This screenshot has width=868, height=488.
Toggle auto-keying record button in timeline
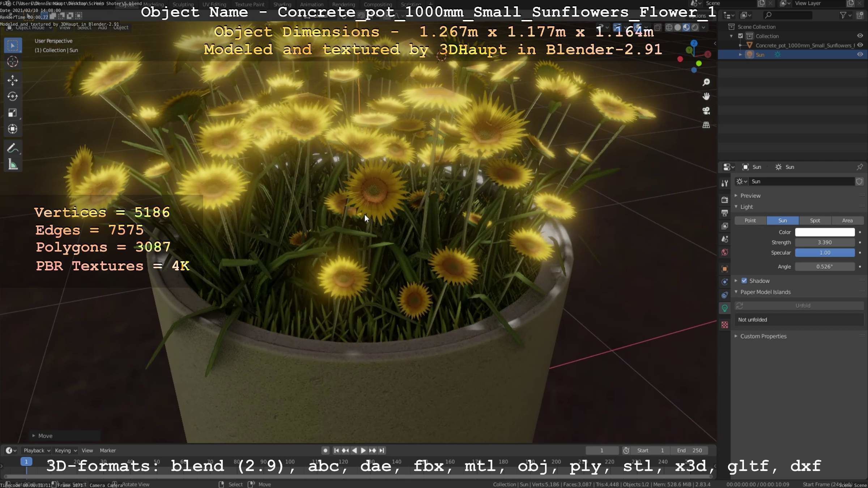click(x=325, y=450)
